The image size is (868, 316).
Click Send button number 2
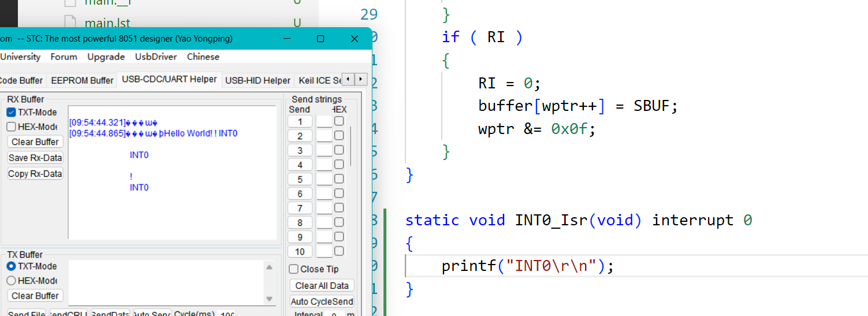(300, 136)
